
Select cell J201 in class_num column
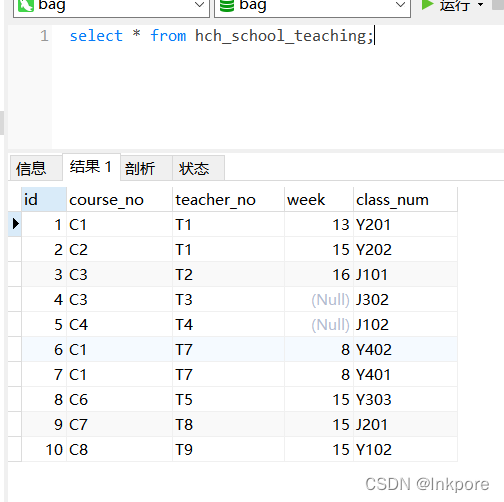pos(405,424)
